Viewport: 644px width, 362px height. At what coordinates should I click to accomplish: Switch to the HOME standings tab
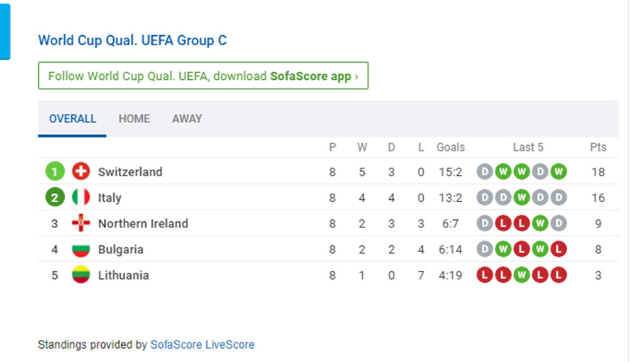coord(135,119)
